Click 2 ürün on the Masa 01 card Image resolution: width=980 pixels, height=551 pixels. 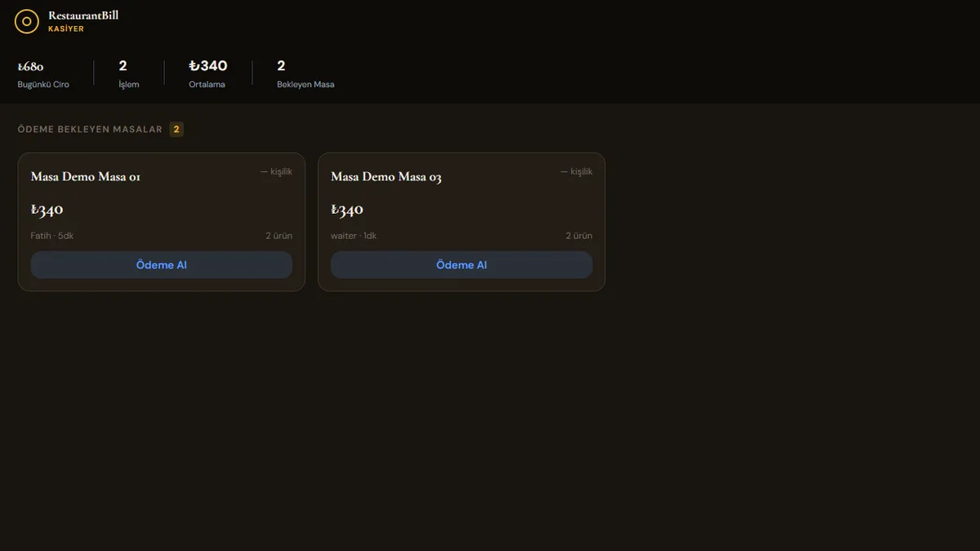(278, 236)
